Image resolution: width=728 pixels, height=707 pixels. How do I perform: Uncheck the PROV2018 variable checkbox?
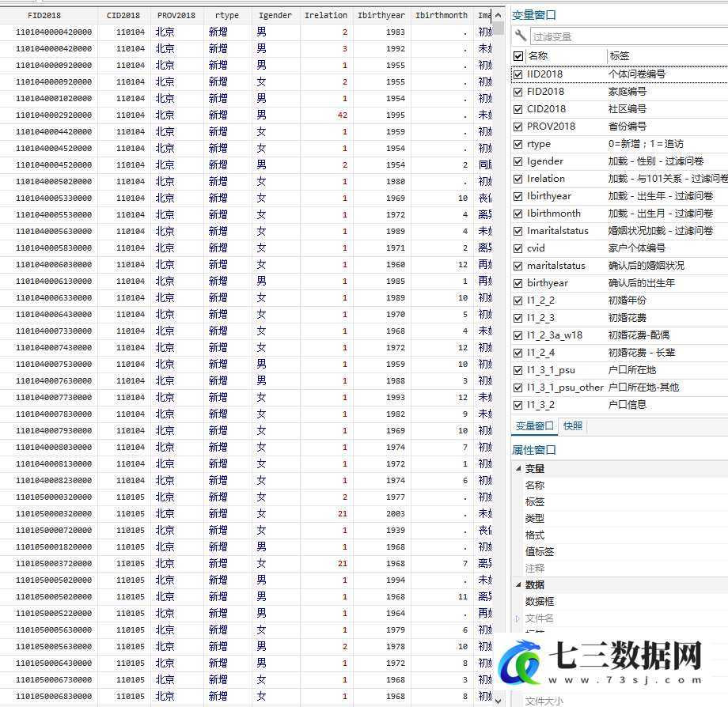[x=518, y=127]
